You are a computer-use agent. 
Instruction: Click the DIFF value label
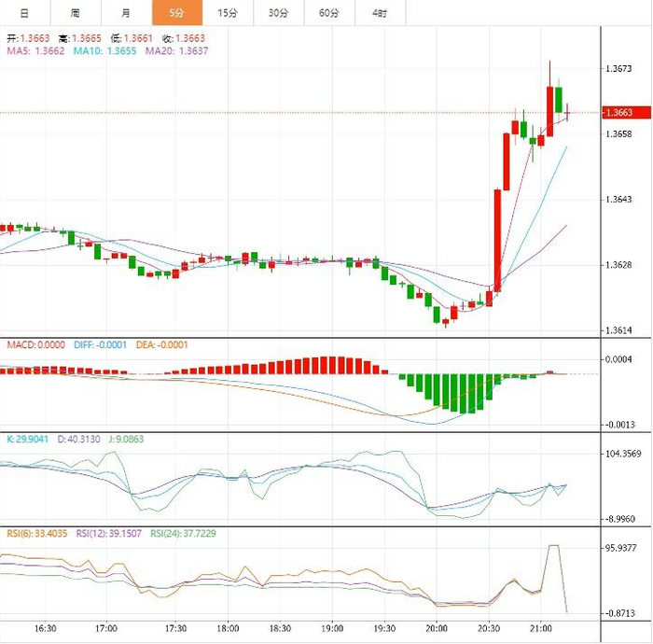click(x=100, y=345)
